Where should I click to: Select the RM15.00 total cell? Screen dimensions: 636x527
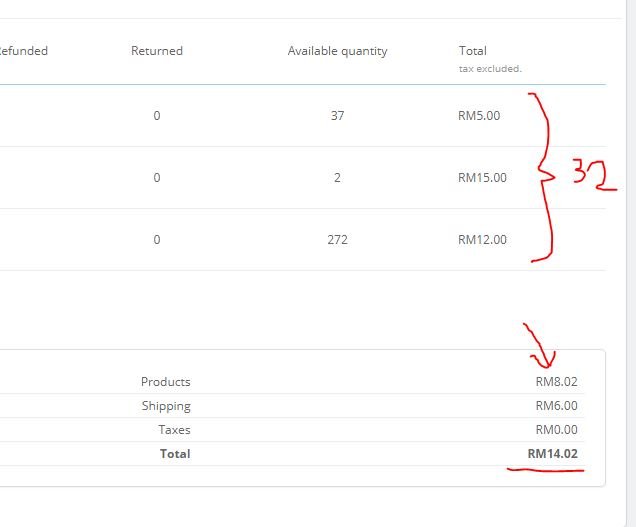click(482, 178)
